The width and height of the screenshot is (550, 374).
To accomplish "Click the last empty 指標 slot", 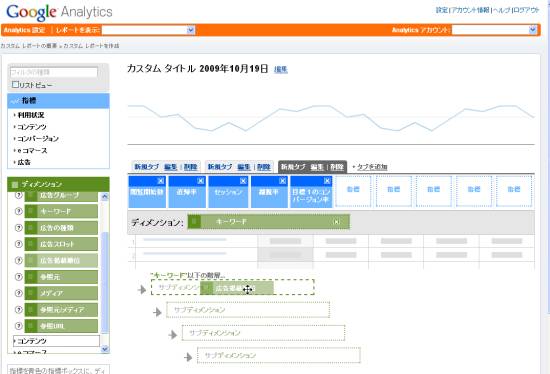I will click(x=514, y=191).
